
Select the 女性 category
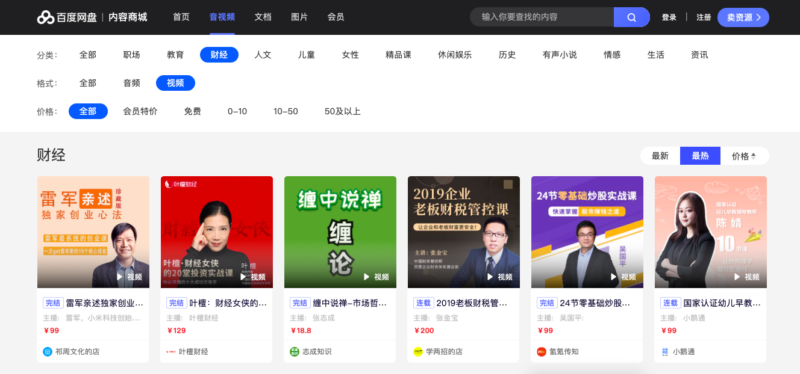[x=351, y=55]
